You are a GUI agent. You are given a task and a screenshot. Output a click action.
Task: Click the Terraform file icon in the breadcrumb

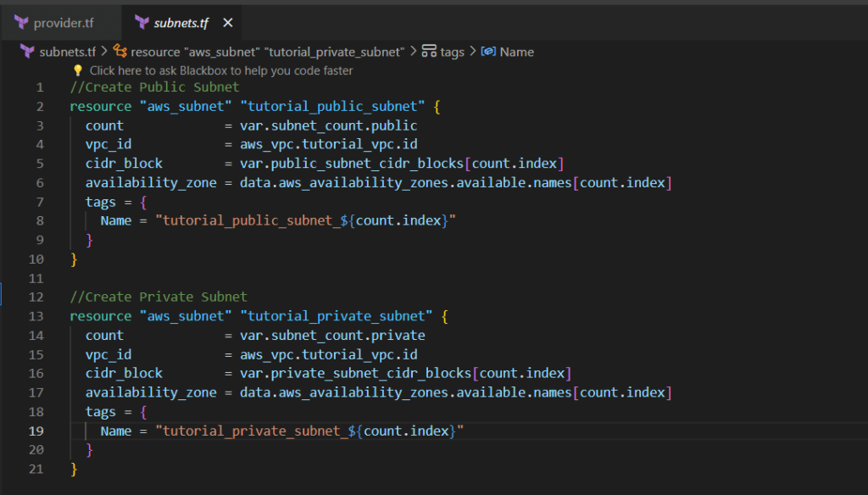[x=28, y=52]
